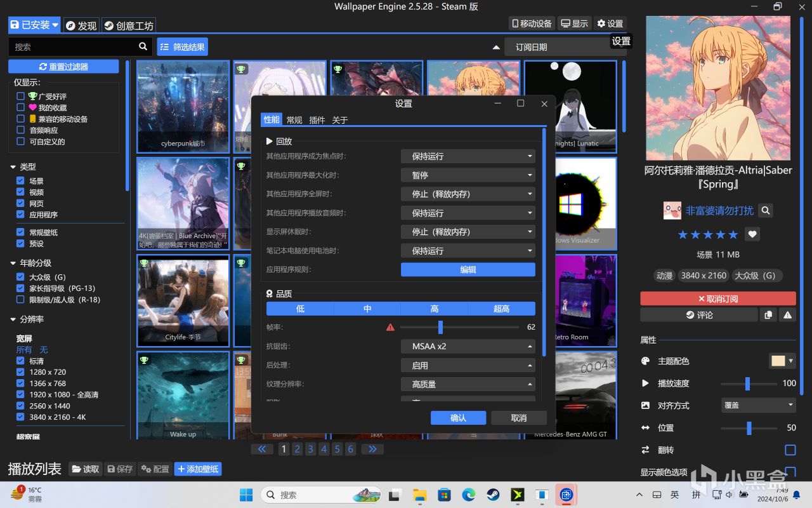Open the 主题配色 color swatch
The height and width of the screenshot is (508, 812).
point(782,361)
